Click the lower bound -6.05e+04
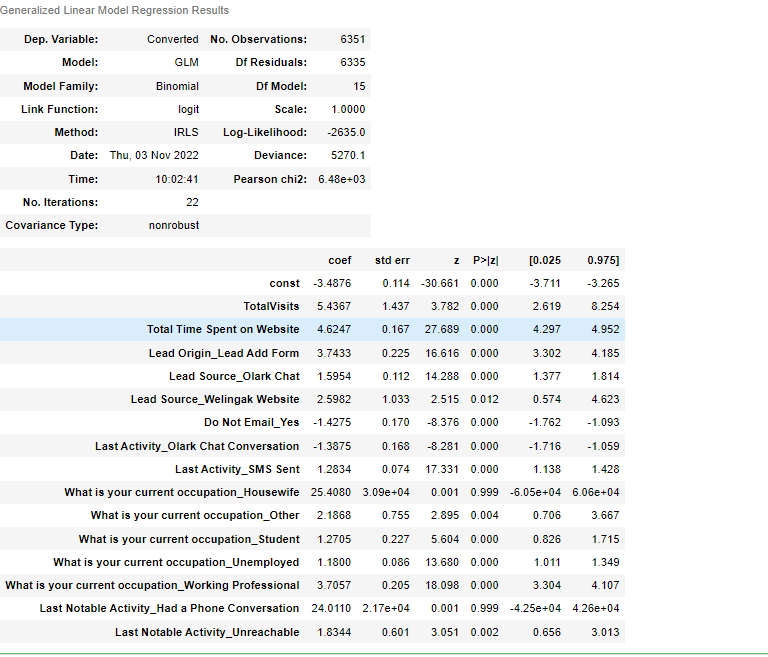Screen dimensions: 768x657 [535, 492]
